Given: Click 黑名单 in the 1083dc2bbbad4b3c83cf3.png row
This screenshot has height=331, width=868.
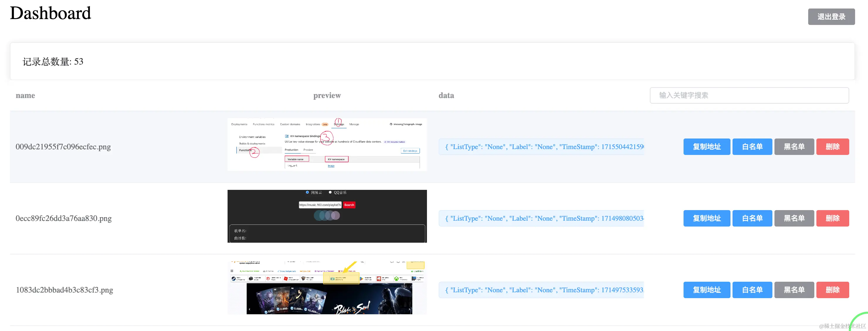Looking at the screenshot, I should click(794, 290).
